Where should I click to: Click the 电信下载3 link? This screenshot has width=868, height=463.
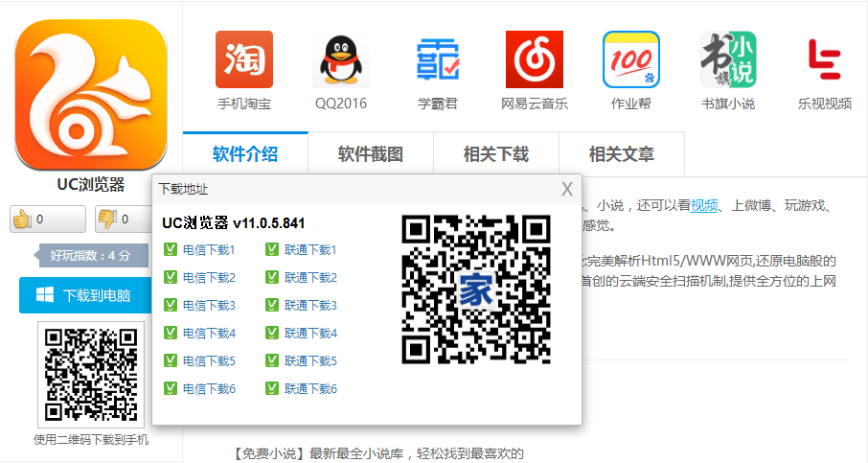tap(209, 305)
